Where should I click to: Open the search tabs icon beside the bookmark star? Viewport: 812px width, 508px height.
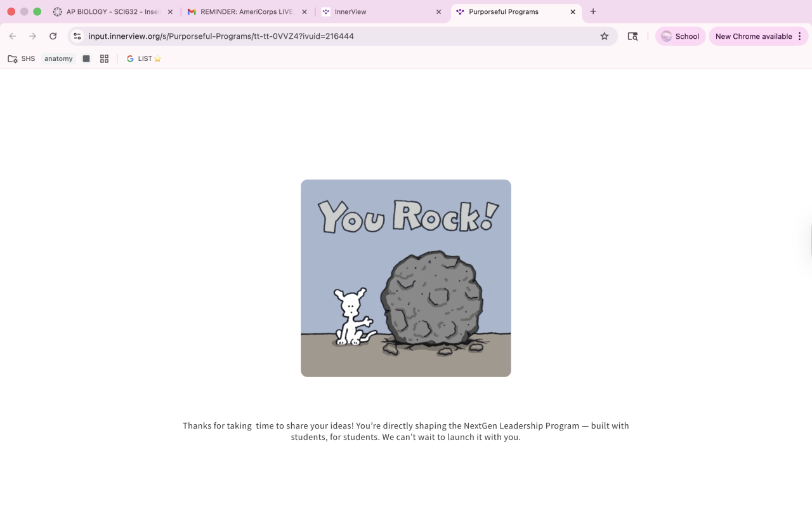(x=632, y=36)
